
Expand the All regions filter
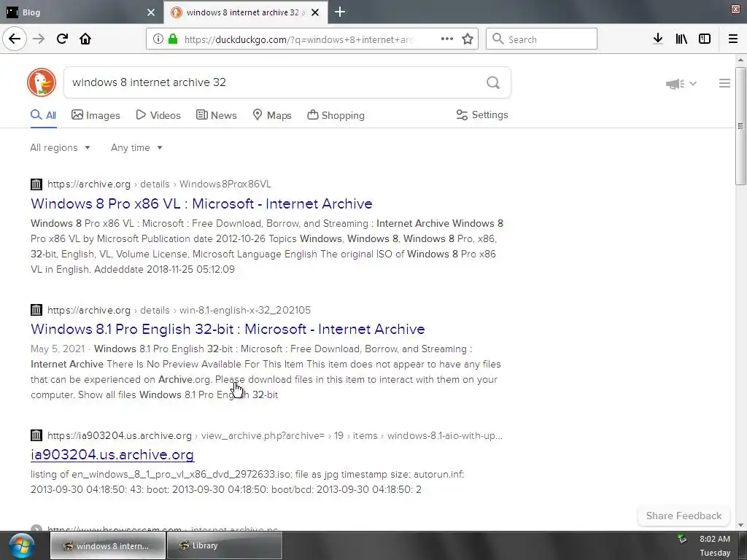60,147
